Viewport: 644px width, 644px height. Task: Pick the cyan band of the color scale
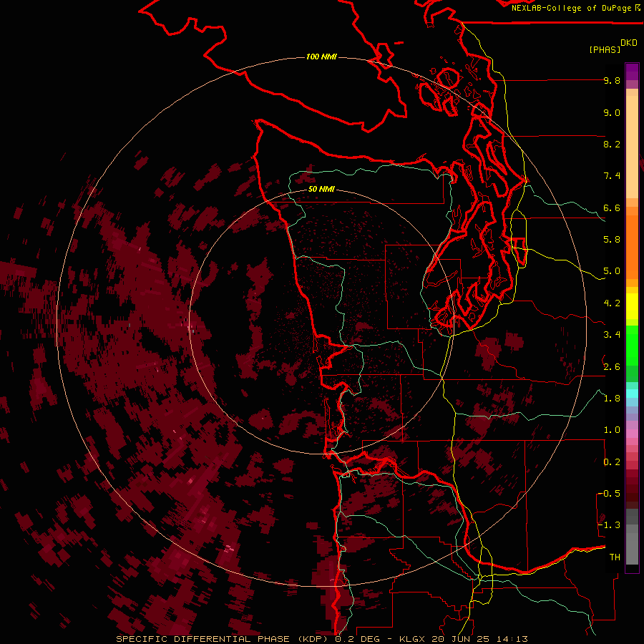632,393
